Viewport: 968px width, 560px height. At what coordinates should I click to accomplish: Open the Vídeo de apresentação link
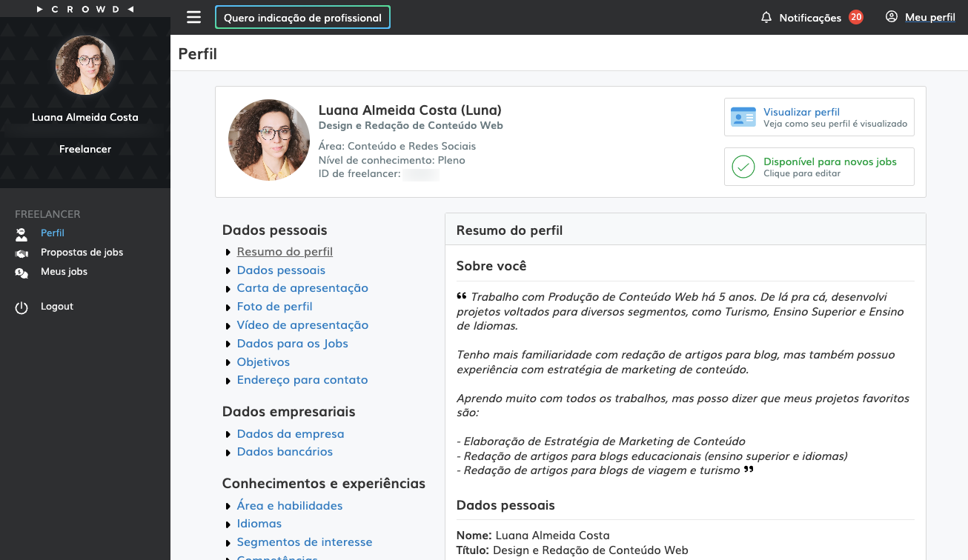point(302,325)
